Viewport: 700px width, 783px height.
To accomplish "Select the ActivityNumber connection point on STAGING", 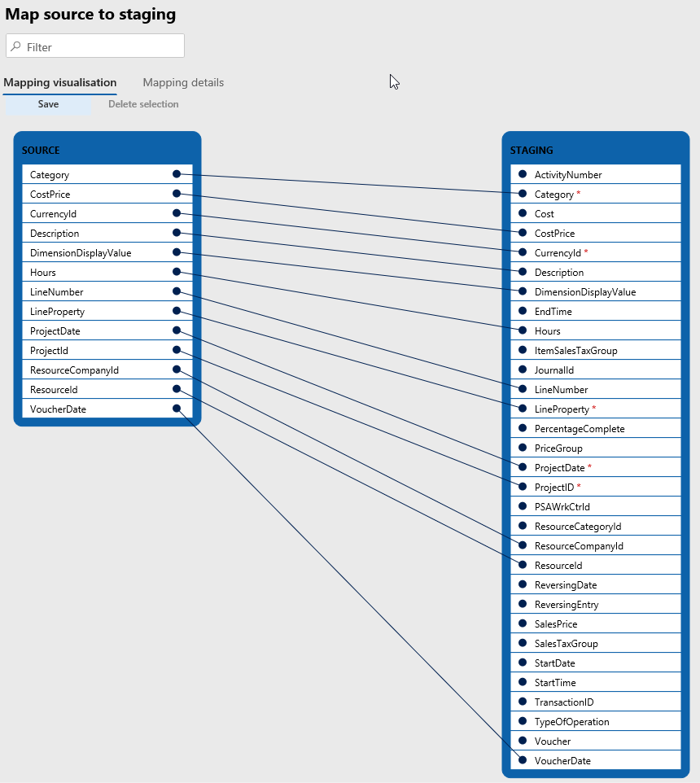I will coord(521,173).
